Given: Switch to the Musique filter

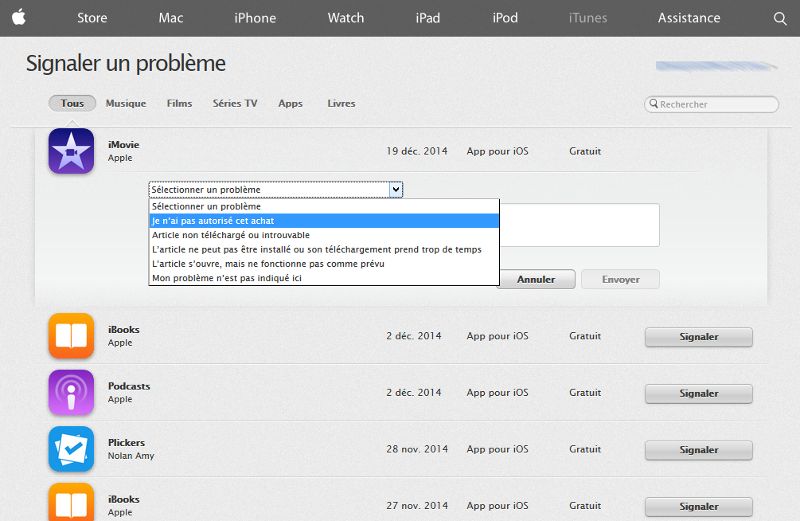Looking at the screenshot, I should point(126,104).
